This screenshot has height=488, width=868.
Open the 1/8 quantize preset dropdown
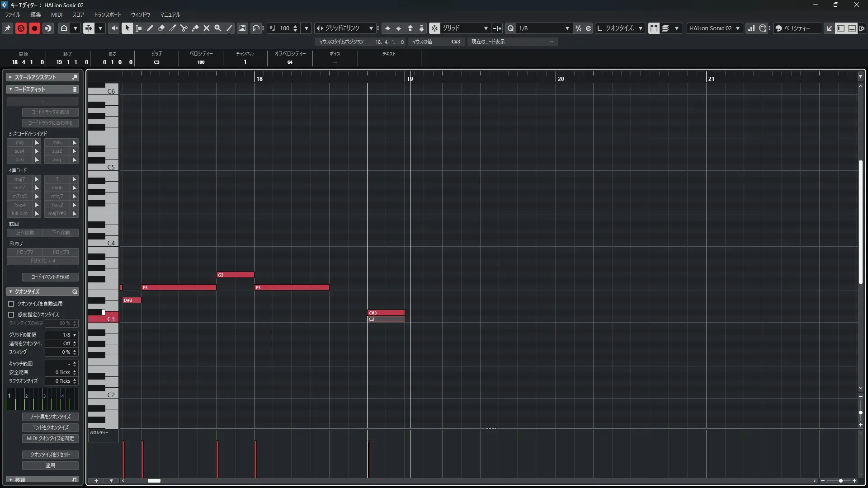pyautogui.click(x=567, y=28)
